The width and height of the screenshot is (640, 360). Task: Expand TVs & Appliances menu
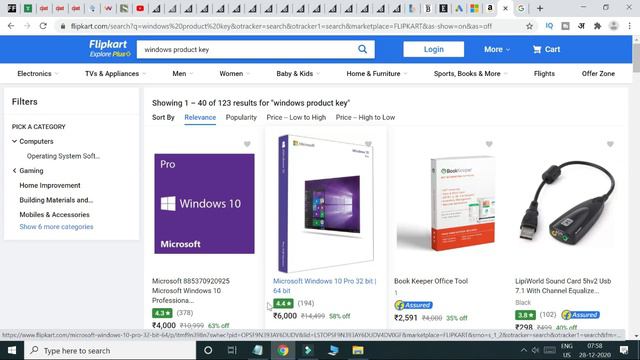click(116, 74)
